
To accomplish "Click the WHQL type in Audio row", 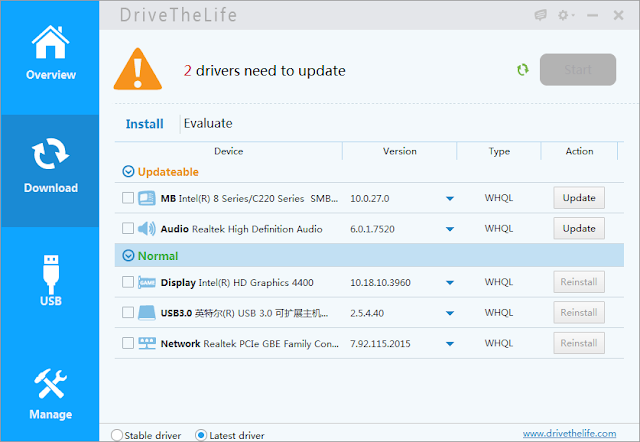I will 499,229.
